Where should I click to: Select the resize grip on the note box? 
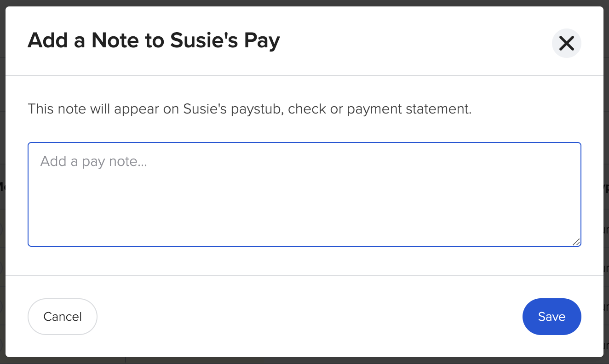tap(576, 242)
